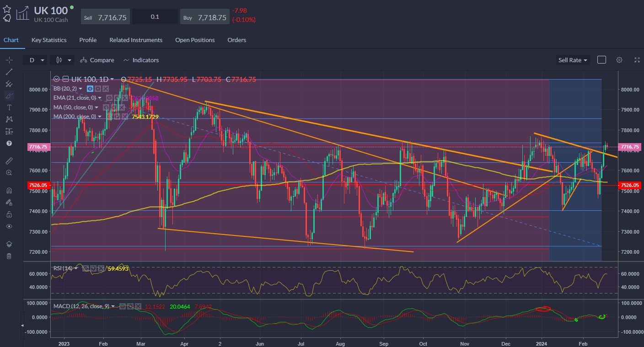Enter fullscreen chart mode
Screen dimensions: 644x347
pyautogui.click(x=637, y=60)
